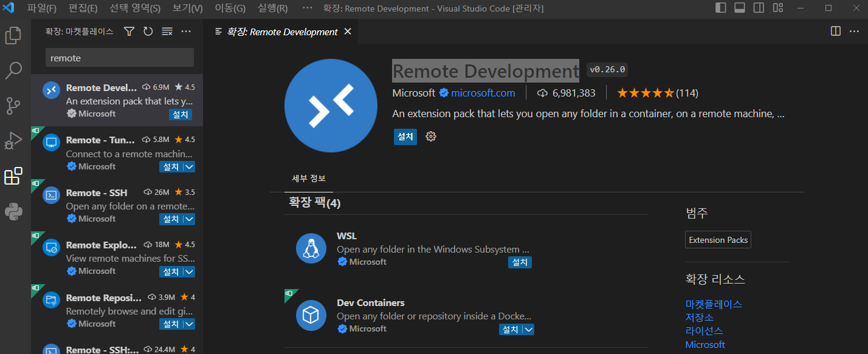Screen dimensions: 868x354
Task: Install the Dev Containers extension
Action: coord(510,329)
